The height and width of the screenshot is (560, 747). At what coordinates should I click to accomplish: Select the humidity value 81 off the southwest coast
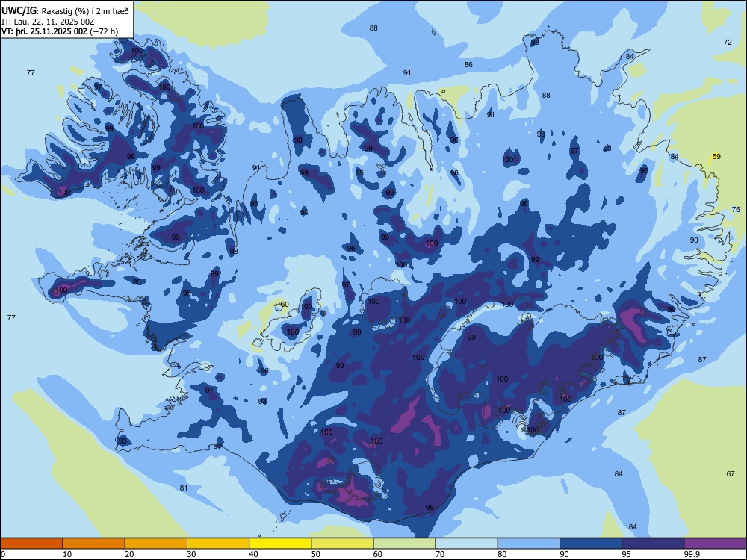pos(184,488)
